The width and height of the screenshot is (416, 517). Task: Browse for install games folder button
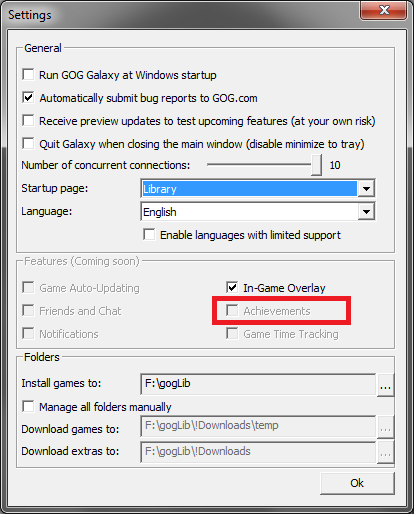click(x=385, y=385)
